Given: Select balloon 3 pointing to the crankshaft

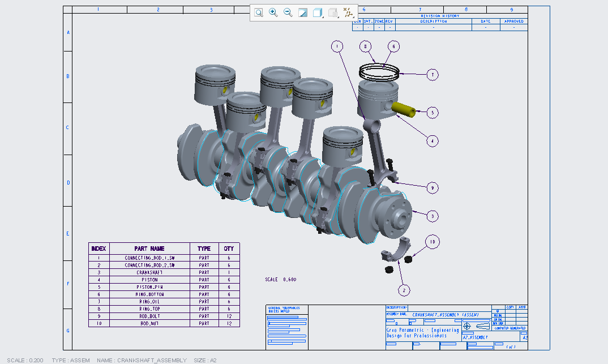Looking at the screenshot, I should tap(432, 216).
